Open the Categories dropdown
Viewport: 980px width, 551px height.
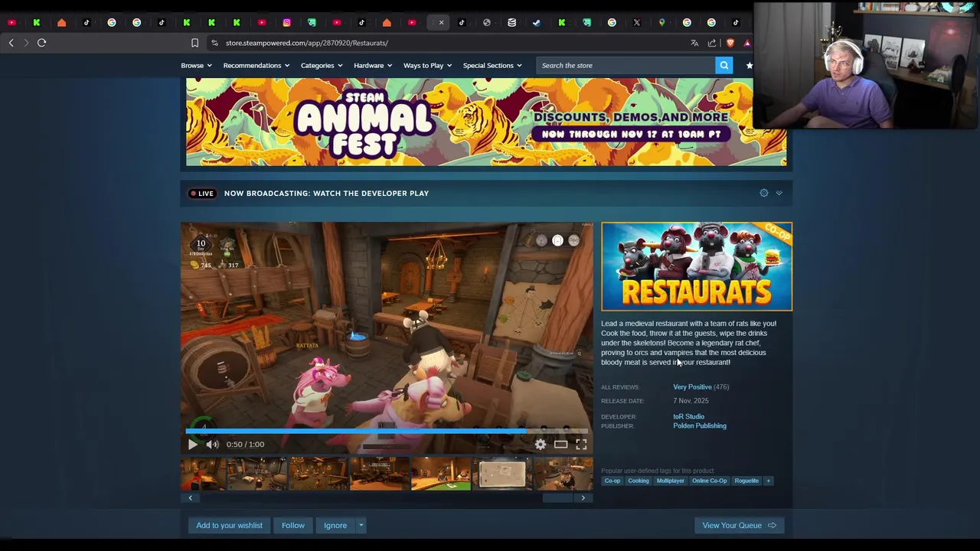(322, 65)
